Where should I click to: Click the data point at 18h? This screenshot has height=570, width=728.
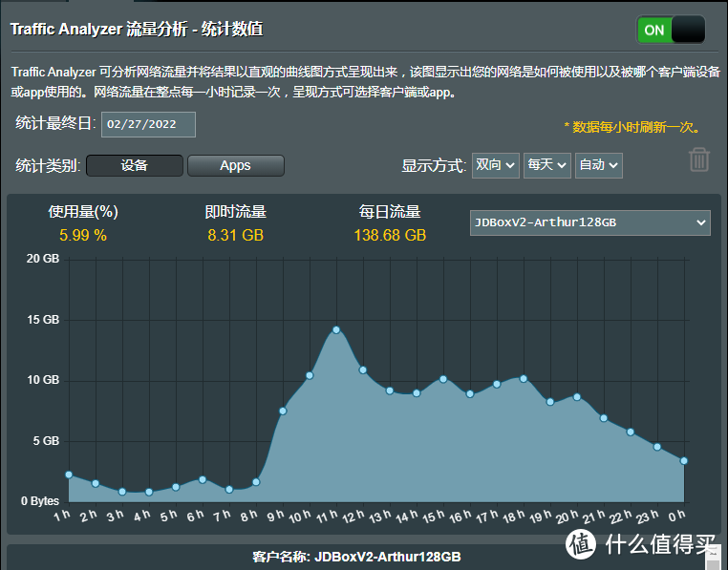click(x=524, y=378)
